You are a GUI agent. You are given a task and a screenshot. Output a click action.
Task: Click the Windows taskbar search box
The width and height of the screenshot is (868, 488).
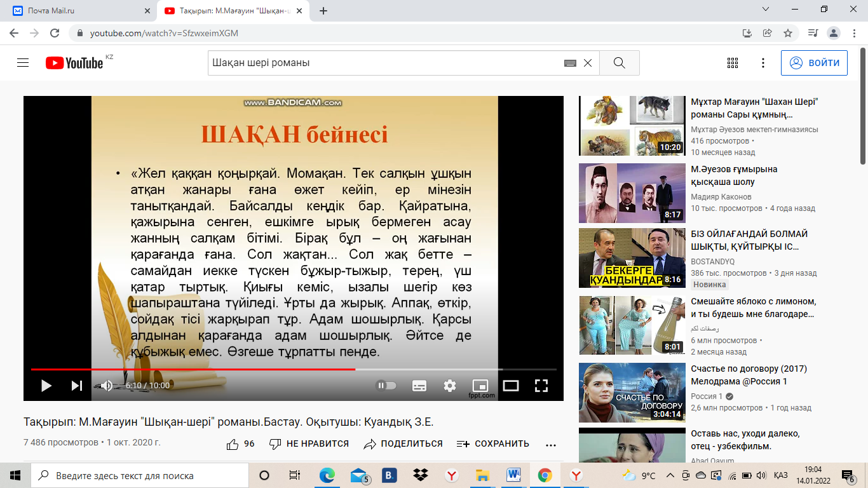pyautogui.click(x=140, y=475)
